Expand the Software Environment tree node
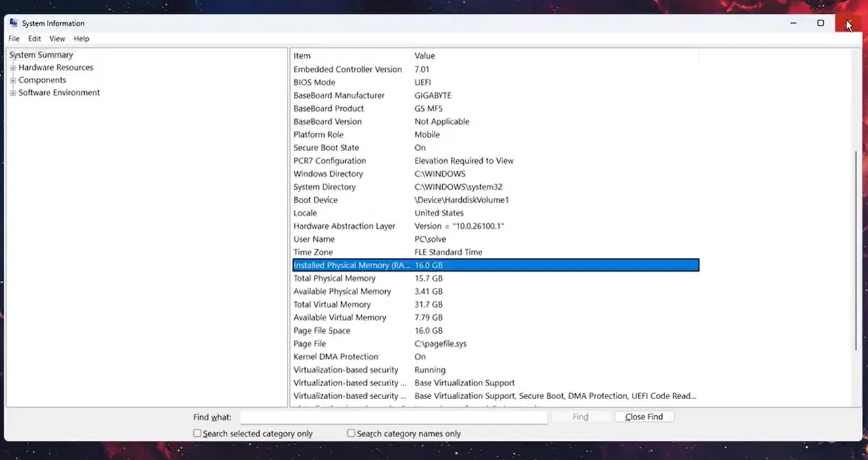 (x=13, y=93)
